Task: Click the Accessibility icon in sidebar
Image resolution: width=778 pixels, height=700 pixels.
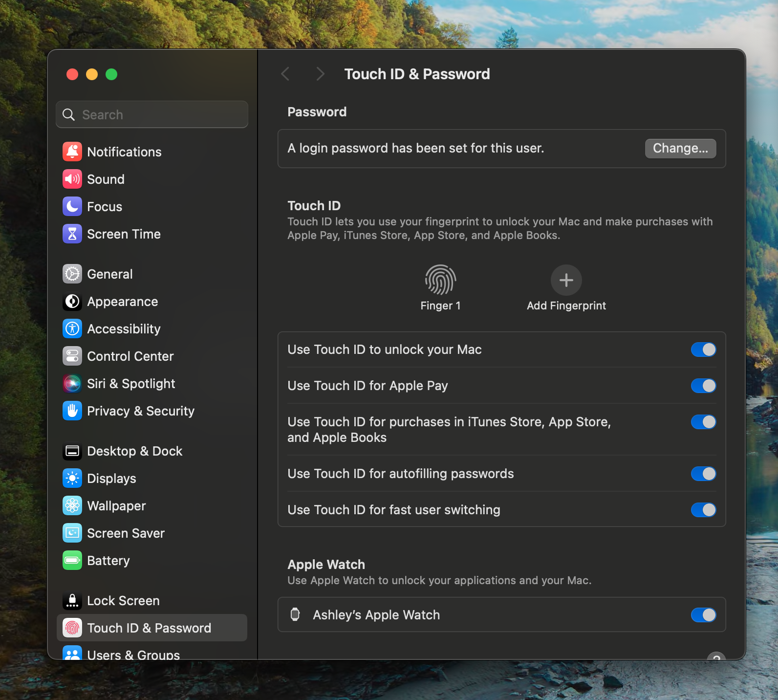Action: pyautogui.click(x=72, y=328)
